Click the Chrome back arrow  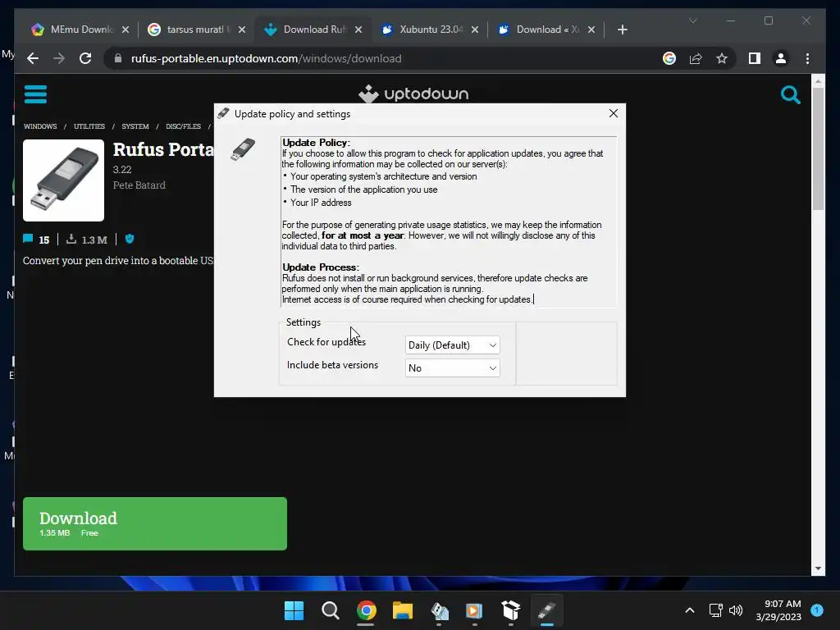pos(33,58)
